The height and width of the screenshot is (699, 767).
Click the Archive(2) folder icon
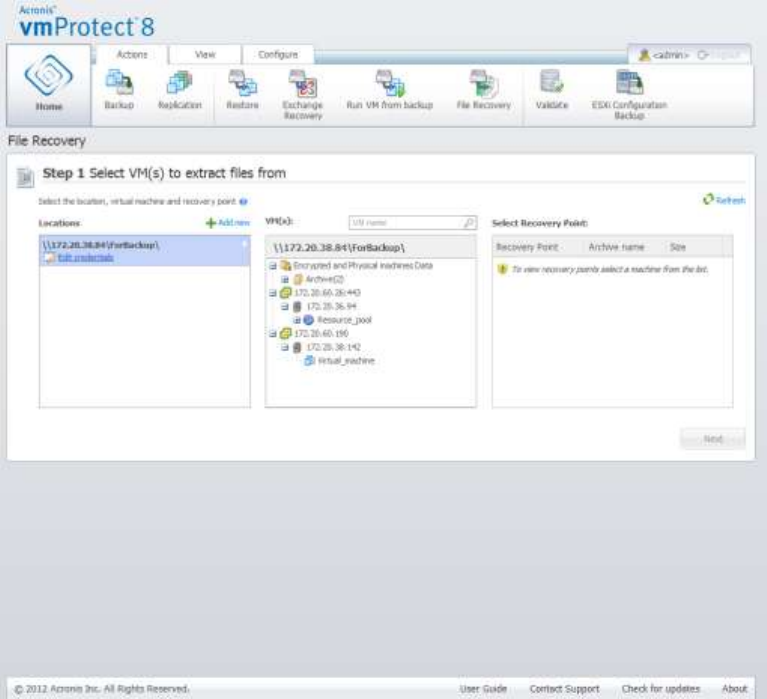point(298,279)
